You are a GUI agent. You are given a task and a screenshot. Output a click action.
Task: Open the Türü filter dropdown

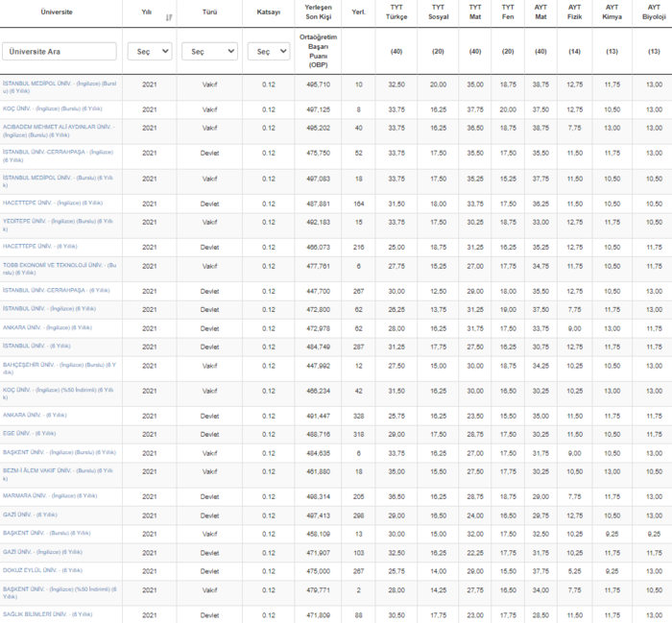click(209, 52)
